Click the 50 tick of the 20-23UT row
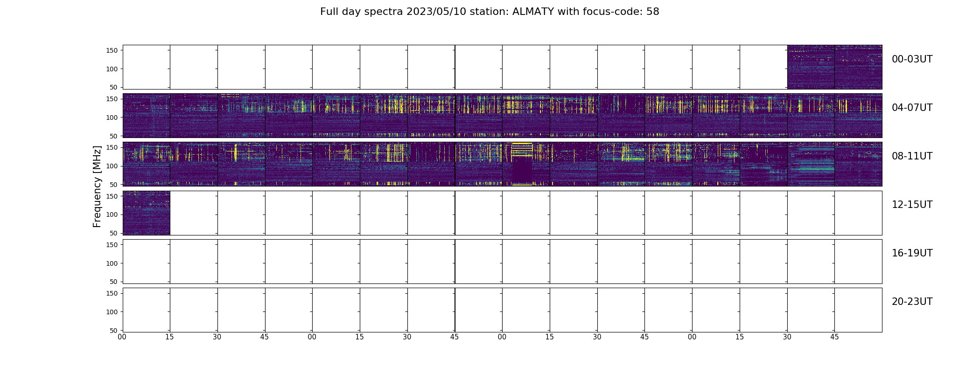 (114, 330)
